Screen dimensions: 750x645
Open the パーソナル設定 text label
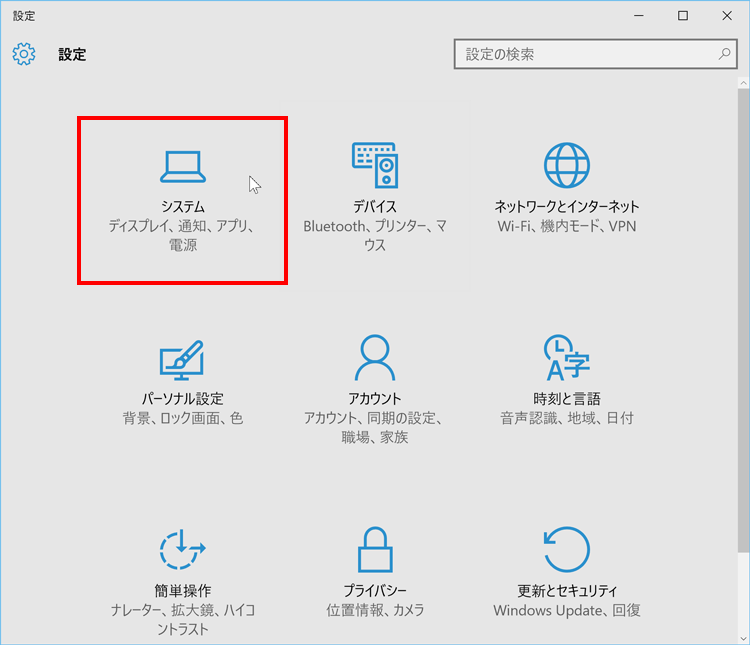point(182,398)
